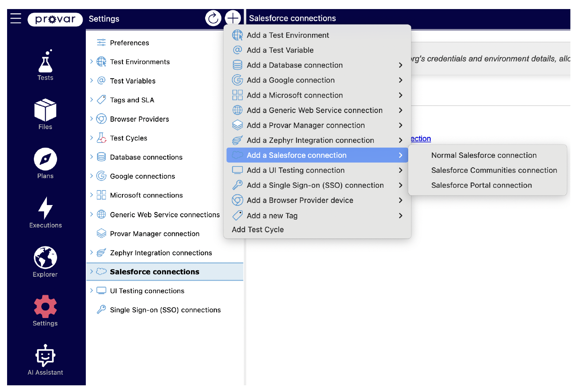
Task: Click the Preferences sliders icon
Action: [102, 43]
